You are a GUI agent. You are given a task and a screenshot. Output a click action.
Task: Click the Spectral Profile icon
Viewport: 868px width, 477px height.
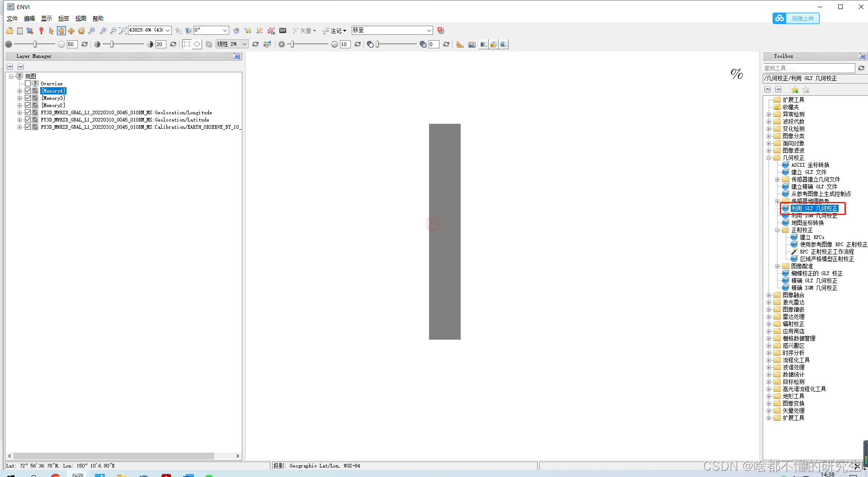(248, 31)
